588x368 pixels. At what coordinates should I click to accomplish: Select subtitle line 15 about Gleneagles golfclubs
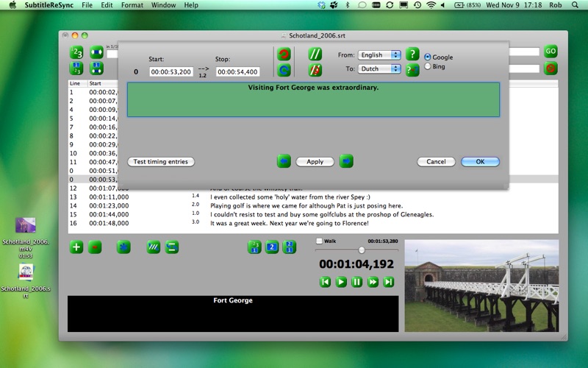pos(313,214)
